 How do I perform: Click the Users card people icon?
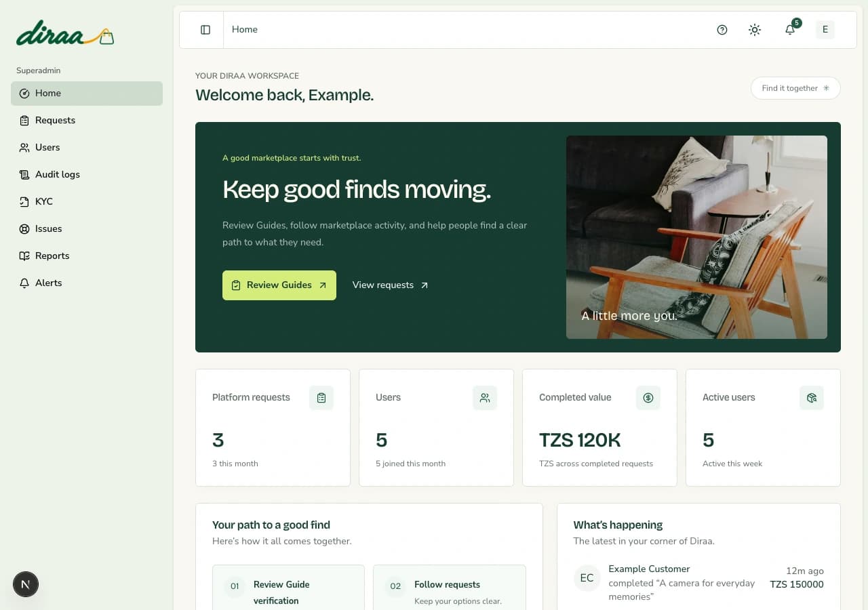coord(485,398)
